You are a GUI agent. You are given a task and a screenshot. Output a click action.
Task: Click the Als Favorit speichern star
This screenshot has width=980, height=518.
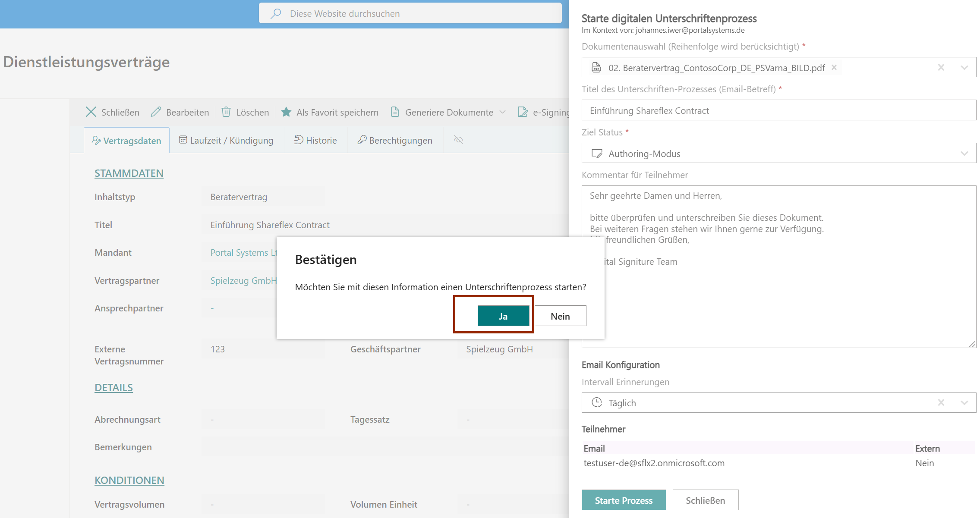[x=286, y=112]
